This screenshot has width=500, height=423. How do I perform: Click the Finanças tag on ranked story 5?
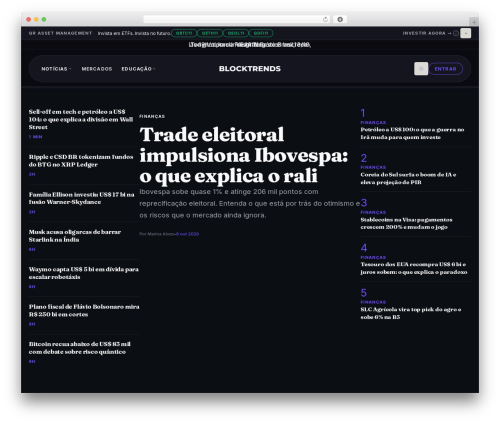click(373, 302)
